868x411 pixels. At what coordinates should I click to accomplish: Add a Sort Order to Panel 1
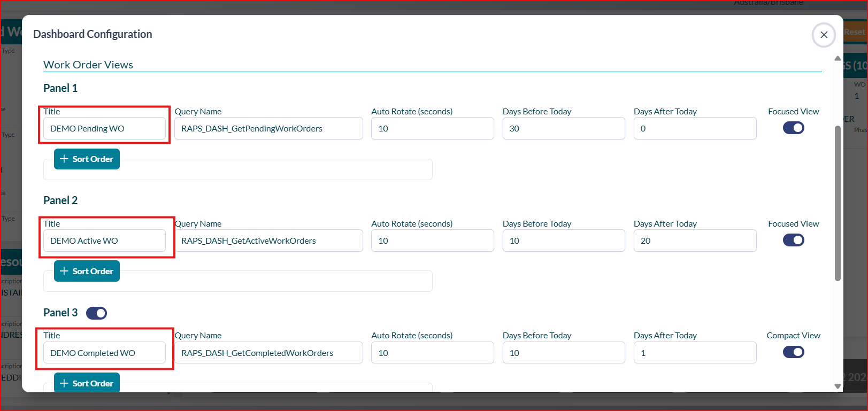87,159
